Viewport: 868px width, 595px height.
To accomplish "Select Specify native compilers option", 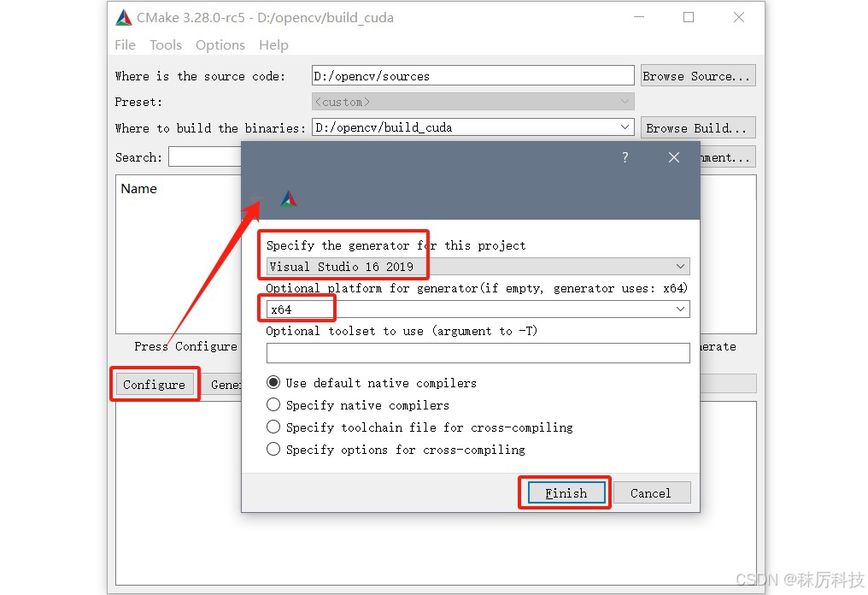I will pyautogui.click(x=358, y=405).
